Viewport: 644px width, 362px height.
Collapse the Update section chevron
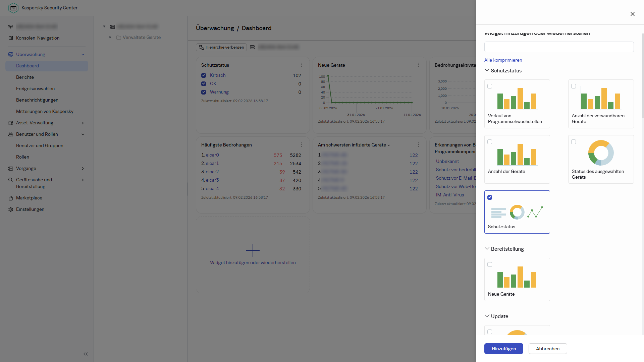487,316
